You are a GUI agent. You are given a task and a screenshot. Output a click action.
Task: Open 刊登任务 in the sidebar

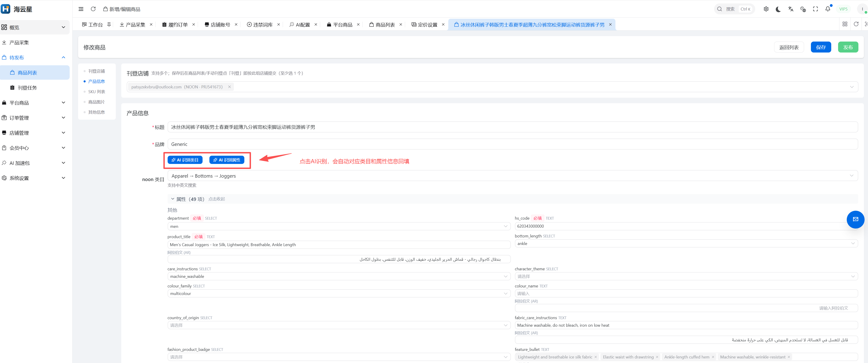[35, 87]
